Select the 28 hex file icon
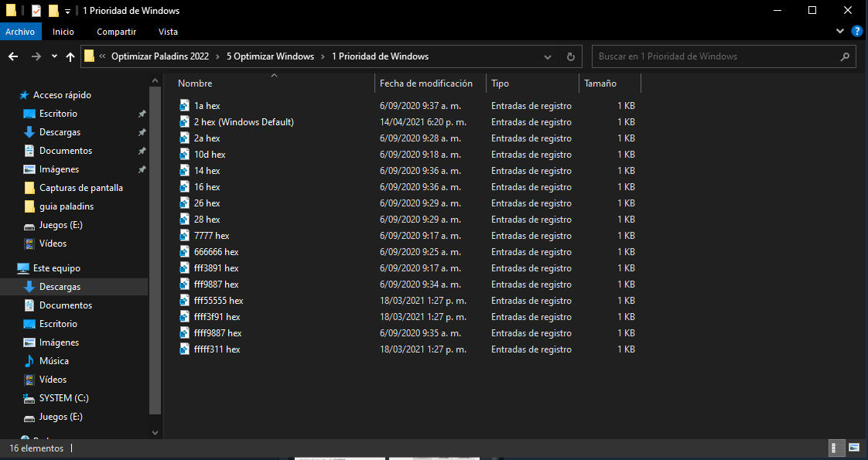This screenshot has width=868, height=460. pyautogui.click(x=184, y=220)
